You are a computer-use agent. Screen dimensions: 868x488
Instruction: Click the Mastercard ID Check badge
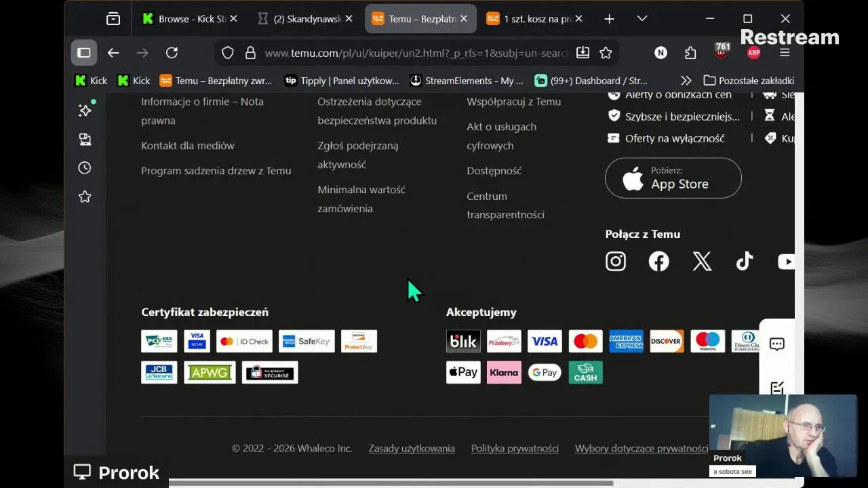point(244,342)
